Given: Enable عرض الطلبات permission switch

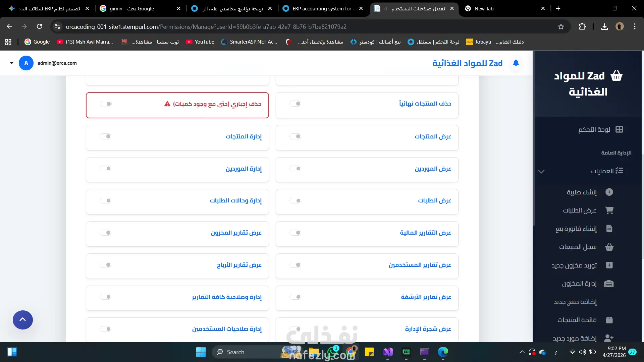Looking at the screenshot, I should [295, 200].
